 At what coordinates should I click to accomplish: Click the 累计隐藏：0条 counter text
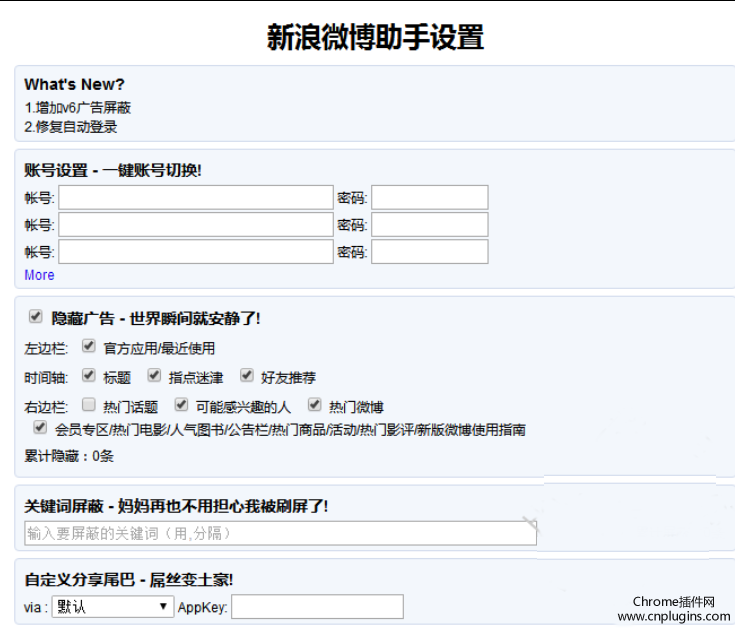(x=69, y=456)
